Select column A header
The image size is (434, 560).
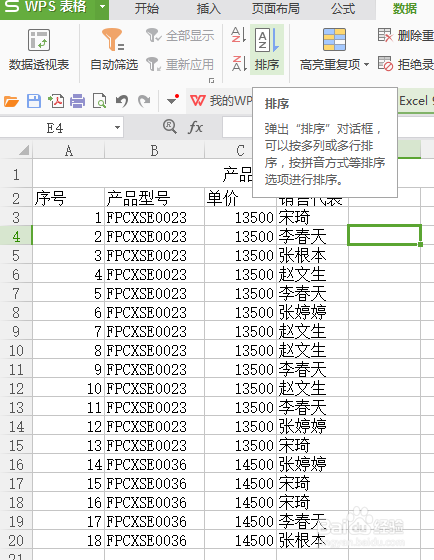tap(69, 150)
